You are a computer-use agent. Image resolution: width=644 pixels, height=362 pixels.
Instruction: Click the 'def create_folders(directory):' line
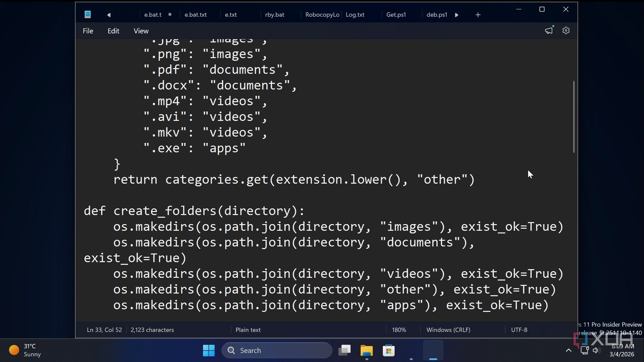pos(194,211)
